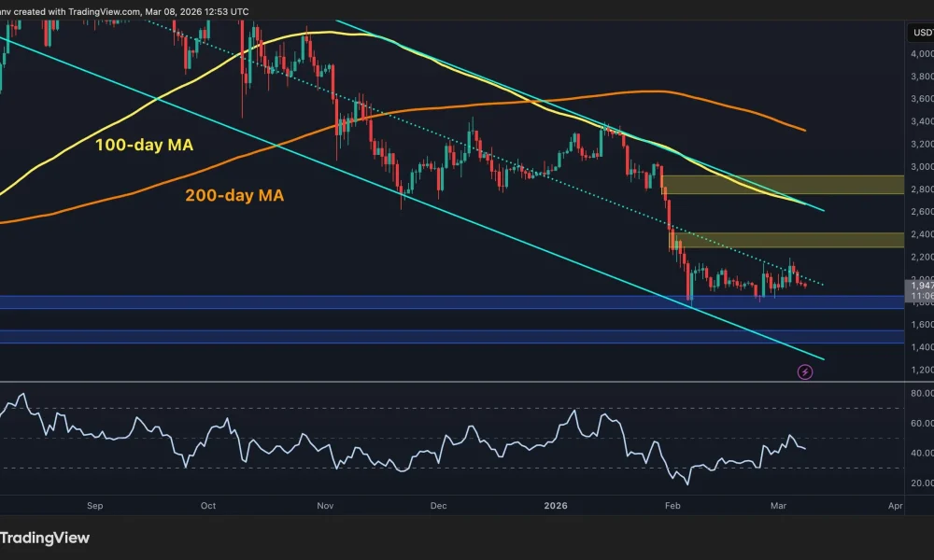Click "Mar" on the time axis
The image size is (934, 560).
tap(780, 506)
